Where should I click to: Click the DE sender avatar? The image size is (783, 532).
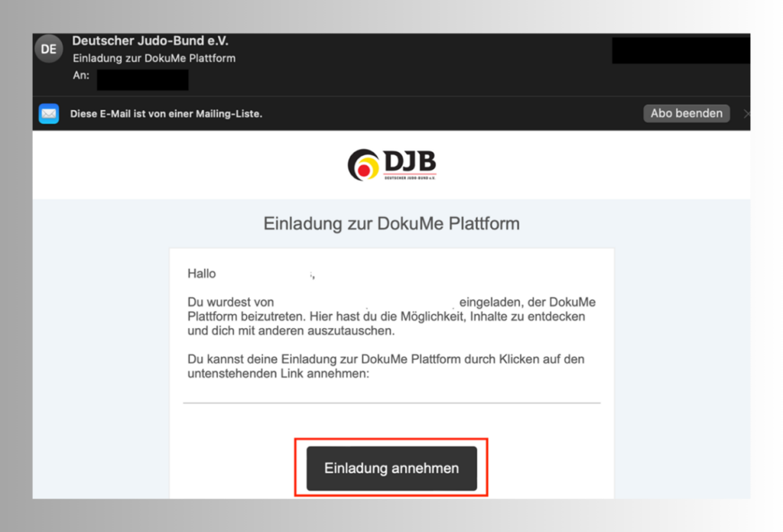(x=48, y=49)
